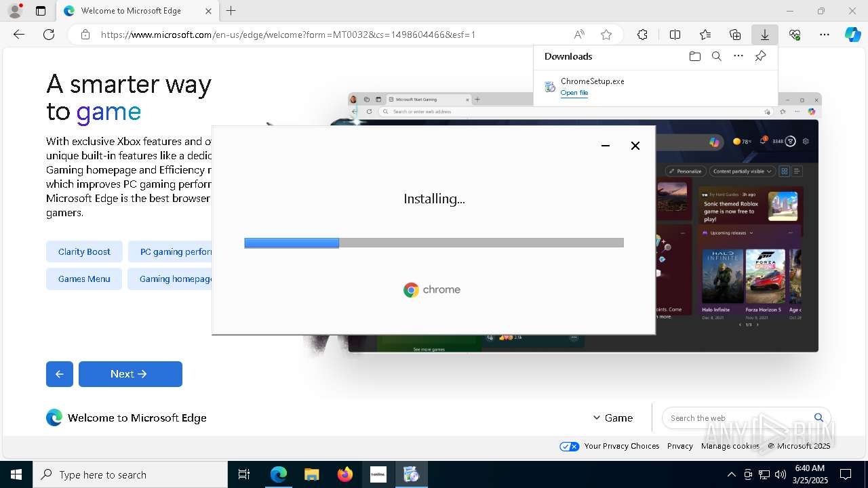Viewport: 868px width, 488px height.
Task: Open more options in Downloads panel
Action: 738,56
